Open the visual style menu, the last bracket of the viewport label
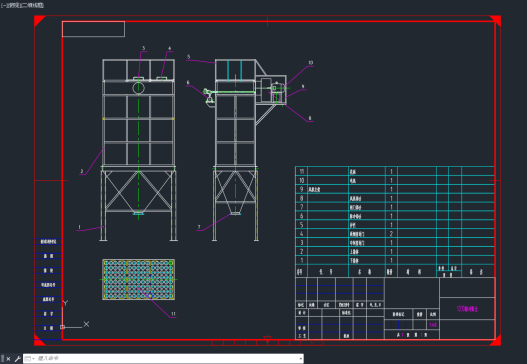Screen dimensions: 527x364 click(32, 5)
